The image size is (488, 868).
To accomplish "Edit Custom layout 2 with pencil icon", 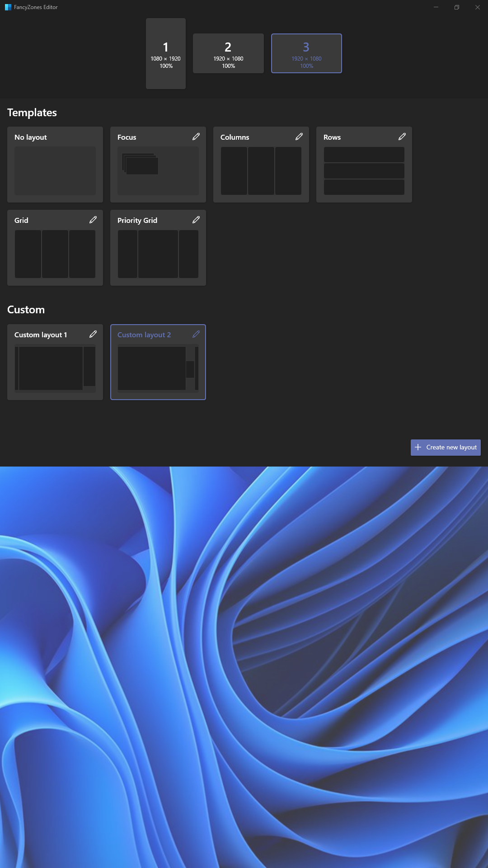I will click(x=196, y=334).
